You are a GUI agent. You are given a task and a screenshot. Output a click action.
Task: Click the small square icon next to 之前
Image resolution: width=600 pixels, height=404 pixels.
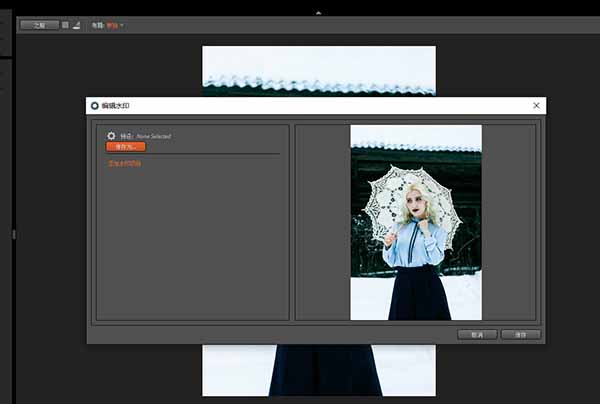66,25
